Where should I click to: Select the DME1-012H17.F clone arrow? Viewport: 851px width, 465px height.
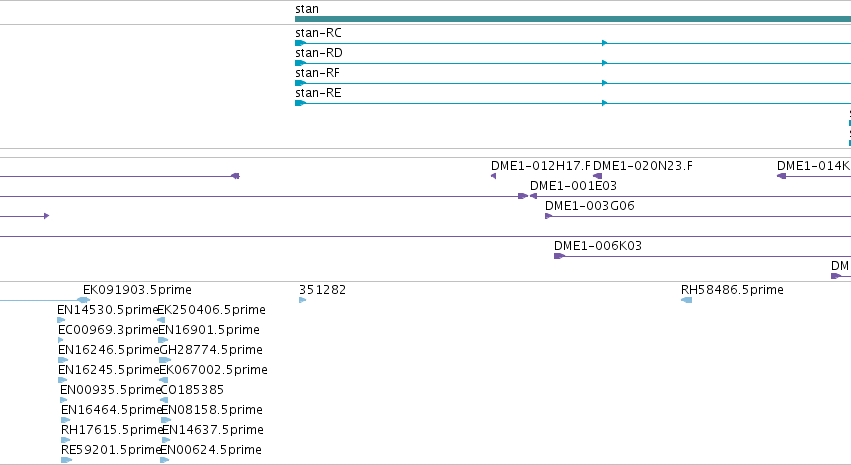(x=493, y=176)
